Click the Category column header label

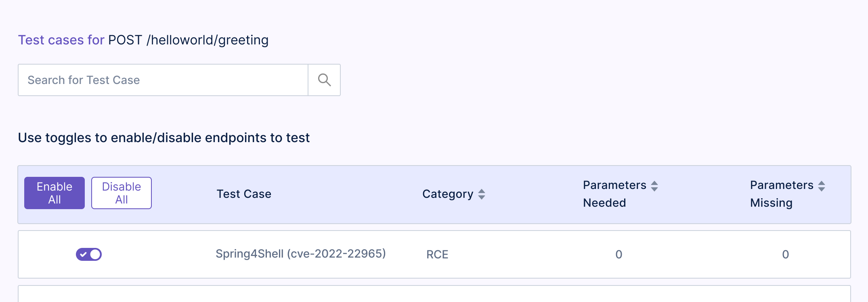click(x=447, y=194)
